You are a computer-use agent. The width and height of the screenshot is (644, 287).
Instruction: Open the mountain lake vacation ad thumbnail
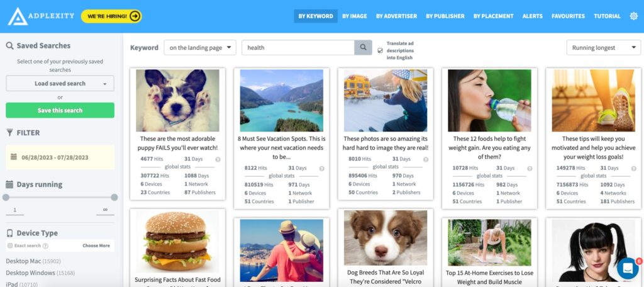[x=281, y=100]
